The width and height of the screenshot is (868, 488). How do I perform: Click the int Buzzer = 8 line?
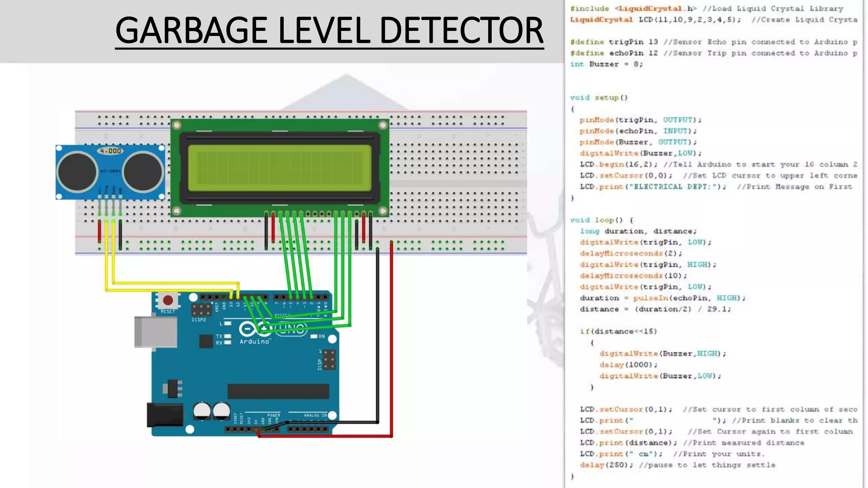[x=606, y=64]
